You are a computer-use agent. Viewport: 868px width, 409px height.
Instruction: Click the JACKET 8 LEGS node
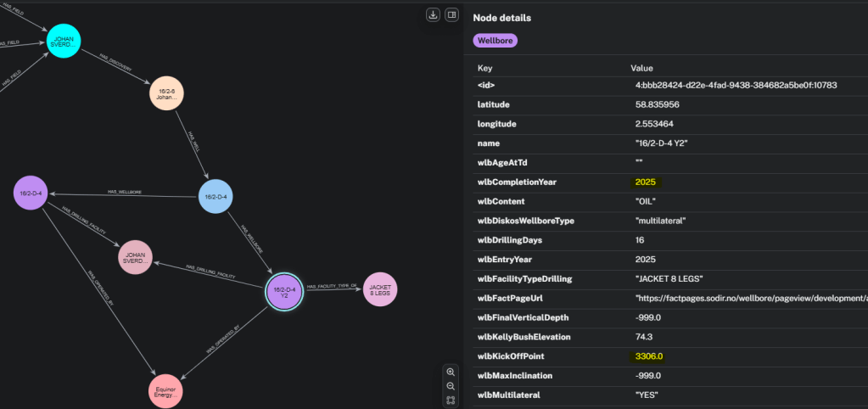[379, 289]
